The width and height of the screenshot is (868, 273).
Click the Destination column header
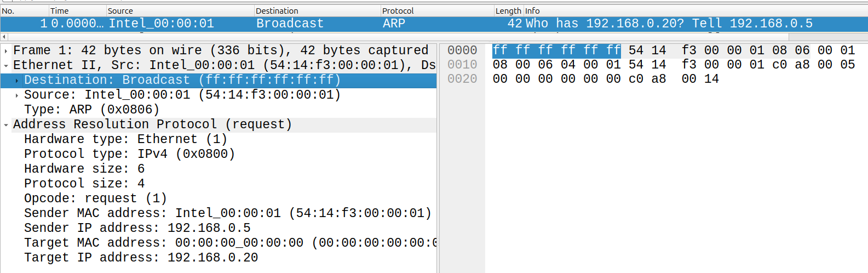tap(318, 10)
